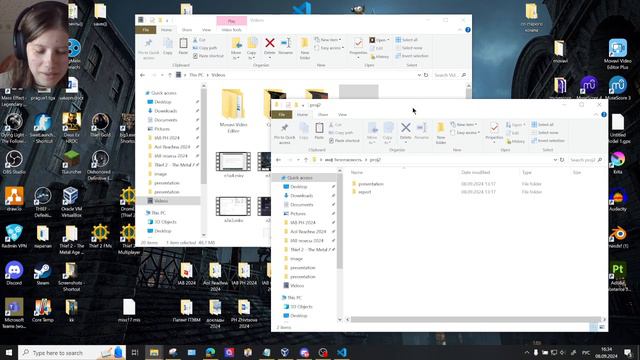Click the Paste icon in proj2 window ribbon

pos(319,131)
